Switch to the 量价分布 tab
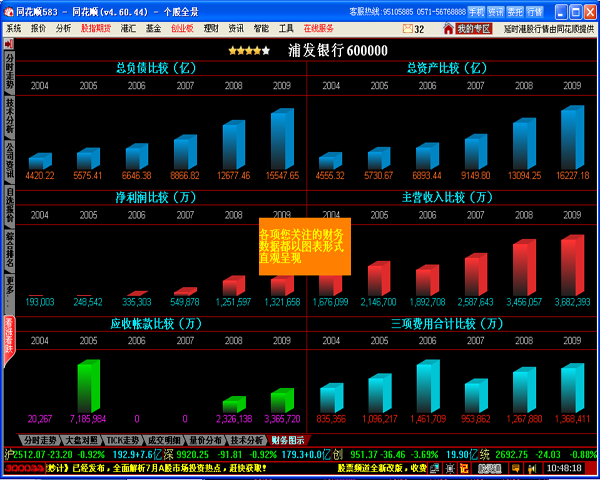This screenshot has height=480, width=600. [205, 440]
